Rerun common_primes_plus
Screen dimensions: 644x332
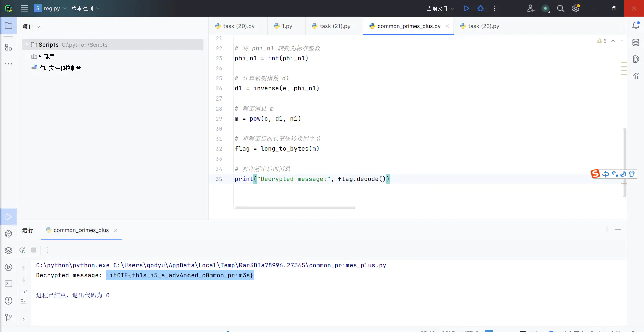pyautogui.click(x=22, y=250)
